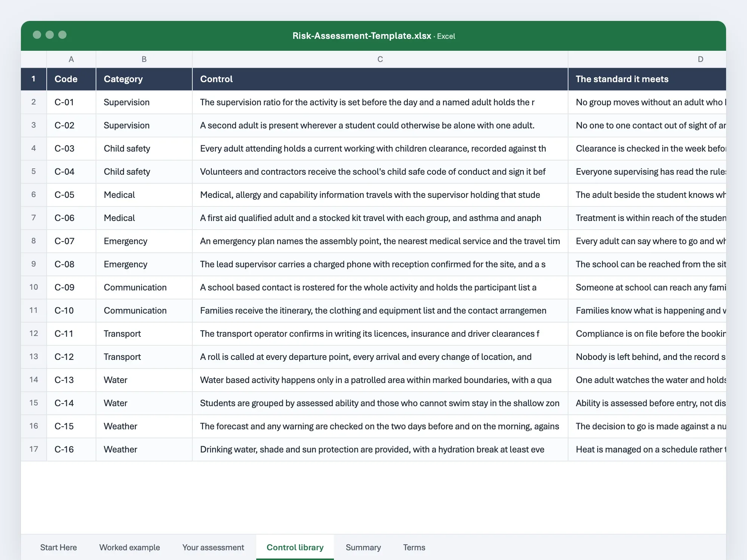Select Emergency cell in row C-08
747x560 pixels.
[144, 264]
